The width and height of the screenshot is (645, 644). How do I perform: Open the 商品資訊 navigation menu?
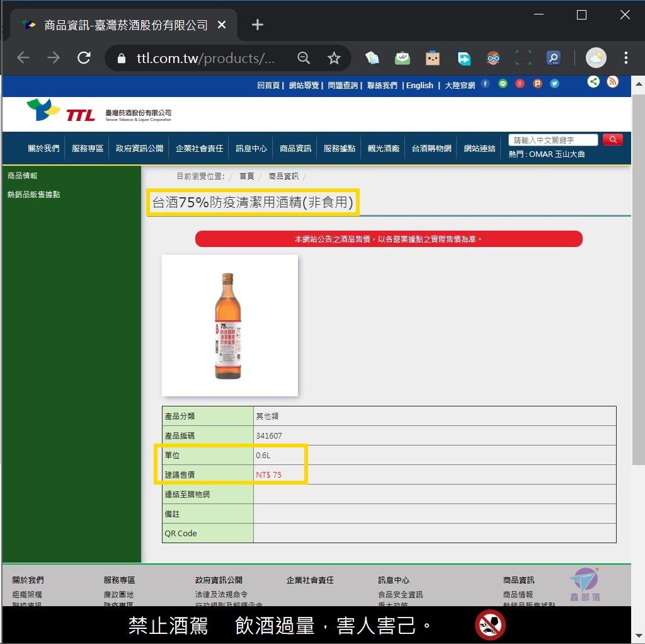pyautogui.click(x=295, y=149)
